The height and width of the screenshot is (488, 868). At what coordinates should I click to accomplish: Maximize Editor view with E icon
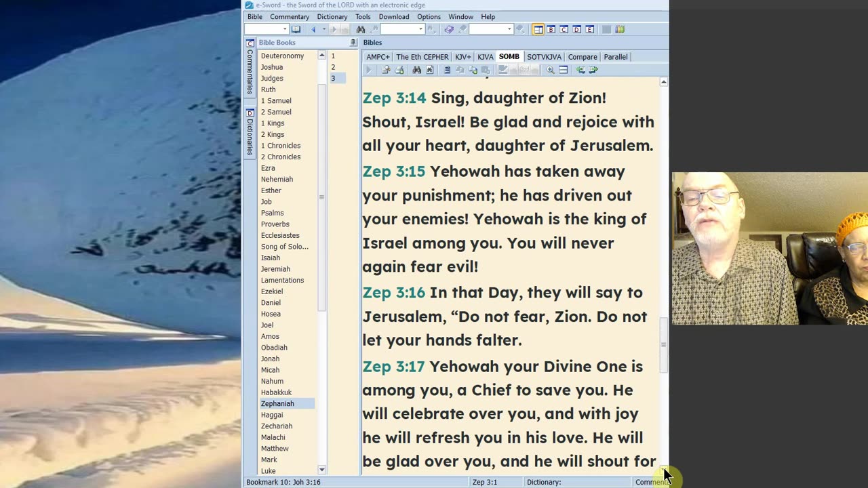click(589, 29)
